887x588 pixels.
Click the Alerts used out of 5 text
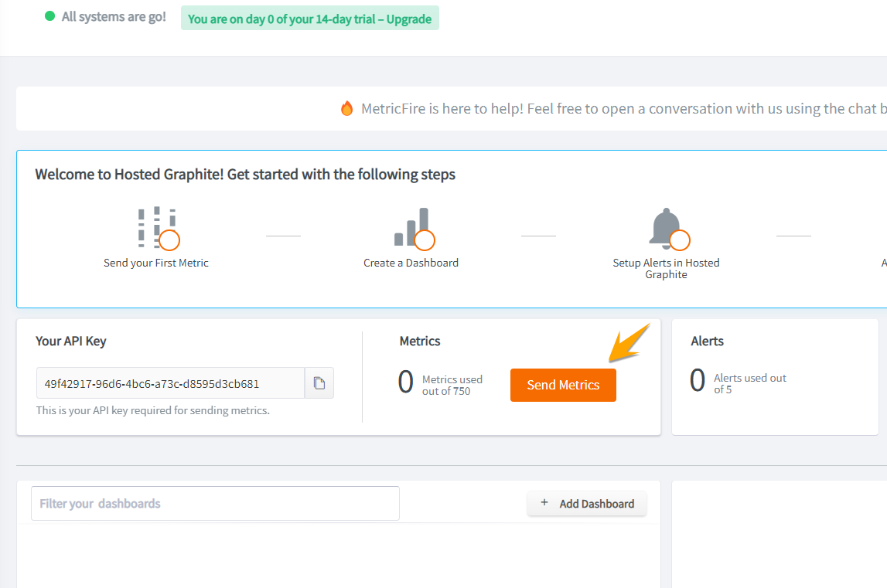(749, 383)
